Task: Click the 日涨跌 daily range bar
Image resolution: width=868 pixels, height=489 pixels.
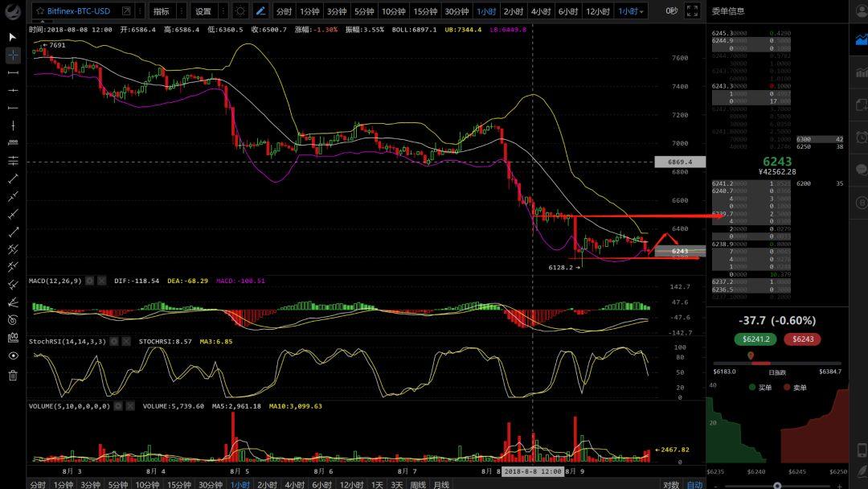Action: [x=777, y=364]
